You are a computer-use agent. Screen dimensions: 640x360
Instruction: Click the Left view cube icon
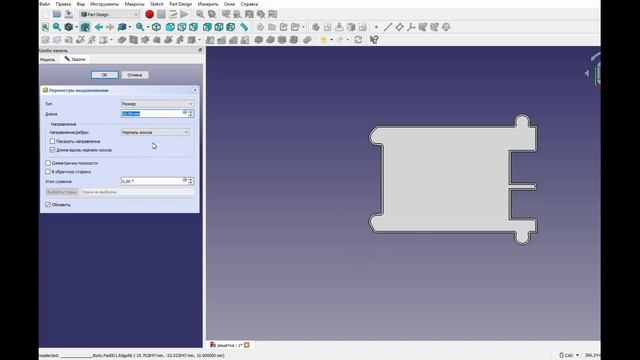click(x=231, y=27)
